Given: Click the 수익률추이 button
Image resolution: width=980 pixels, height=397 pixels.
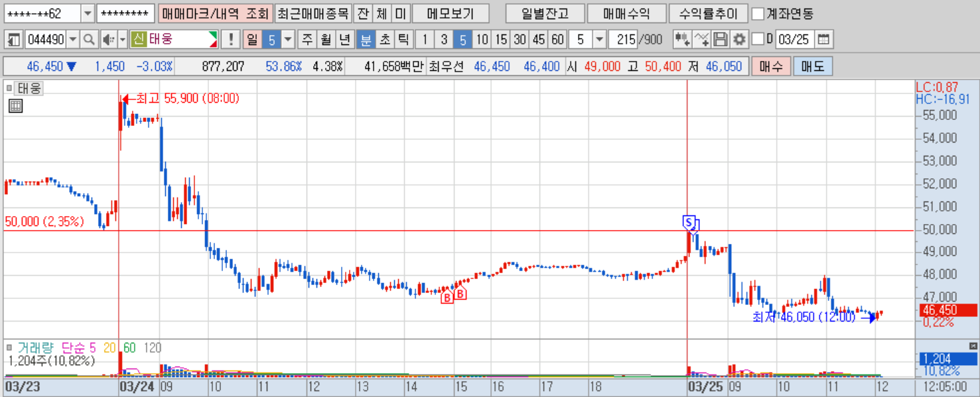Looking at the screenshot, I should coord(709,13).
